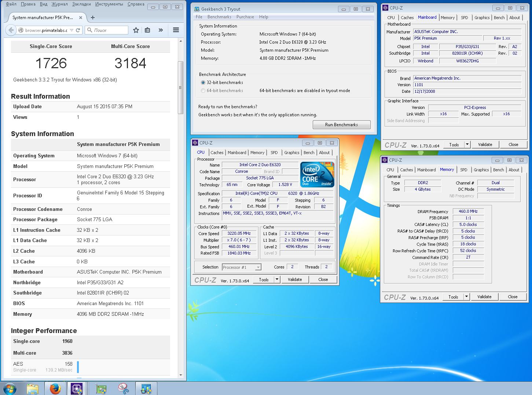532x395 pixels.
Task: Click the 3220.05 MHz core speed value
Action: 239,233
